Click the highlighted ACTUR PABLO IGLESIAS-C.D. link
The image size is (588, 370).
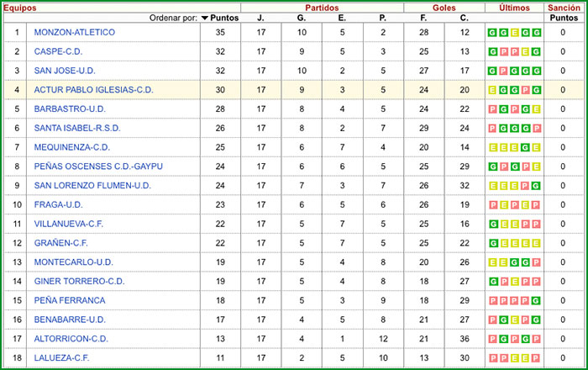(x=93, y=90)
